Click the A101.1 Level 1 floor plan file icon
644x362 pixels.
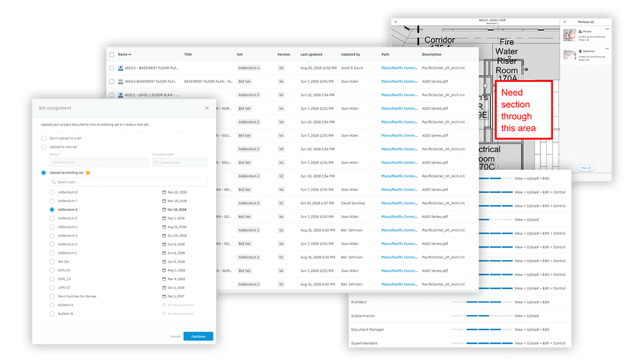click(x=121, y=95)
